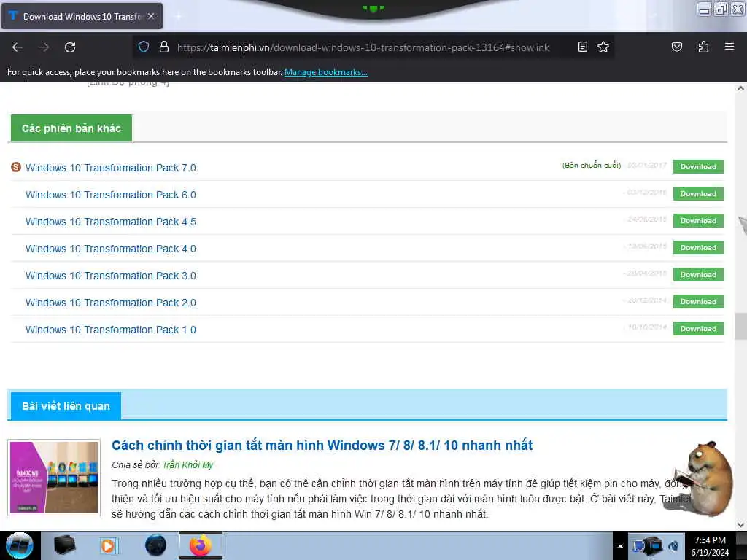Click the address bar URL field
The image size is (747, 560).
tap(363, 47)
